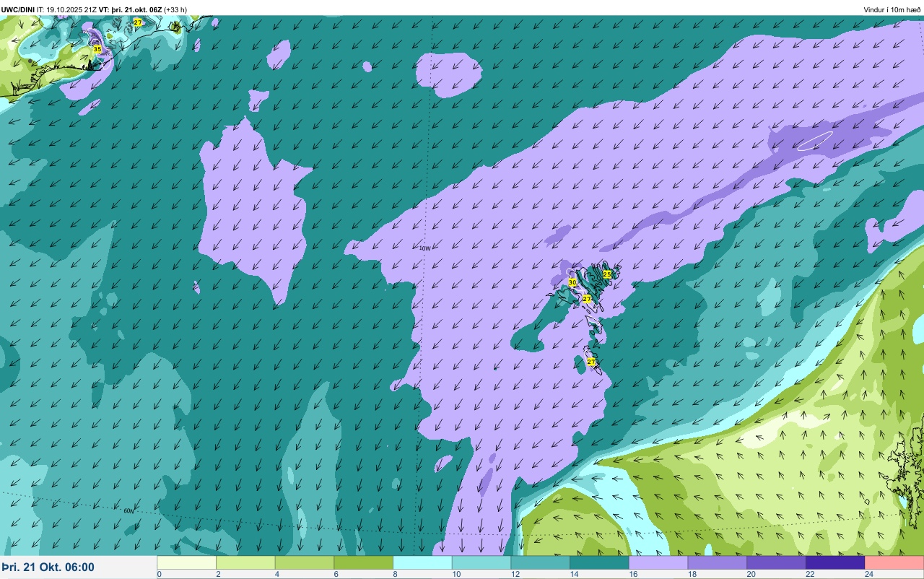Select the 6–8 olive green legend swatch
924x579 pixels.
(x=364, y=562)
